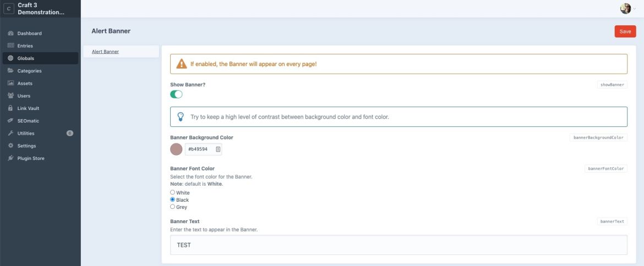
Task: Select the White font color radio
Action: 173,192
